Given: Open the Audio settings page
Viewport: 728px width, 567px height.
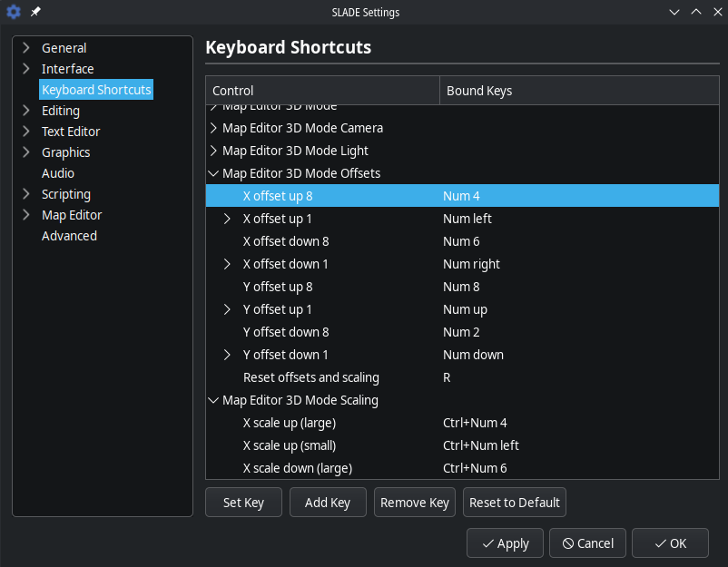Looking at the screenshot, I should tap(58, 173).
